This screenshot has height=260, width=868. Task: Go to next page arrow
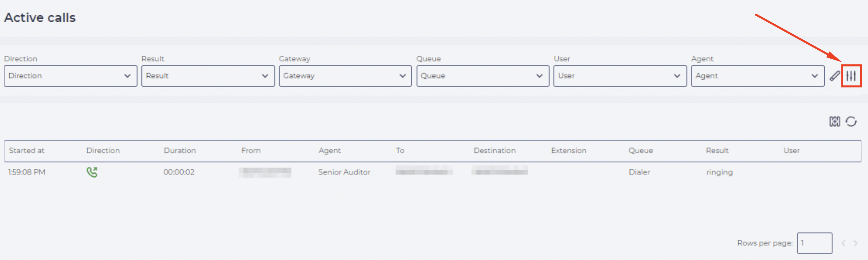click(x=855, y=243)
